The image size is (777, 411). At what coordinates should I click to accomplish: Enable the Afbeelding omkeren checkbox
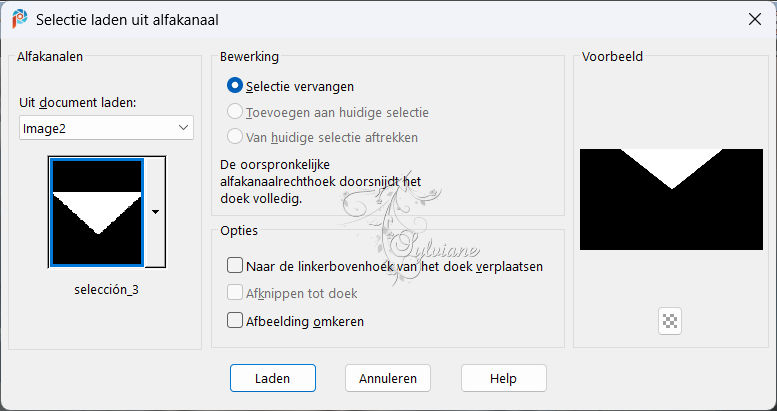[234, 321]
